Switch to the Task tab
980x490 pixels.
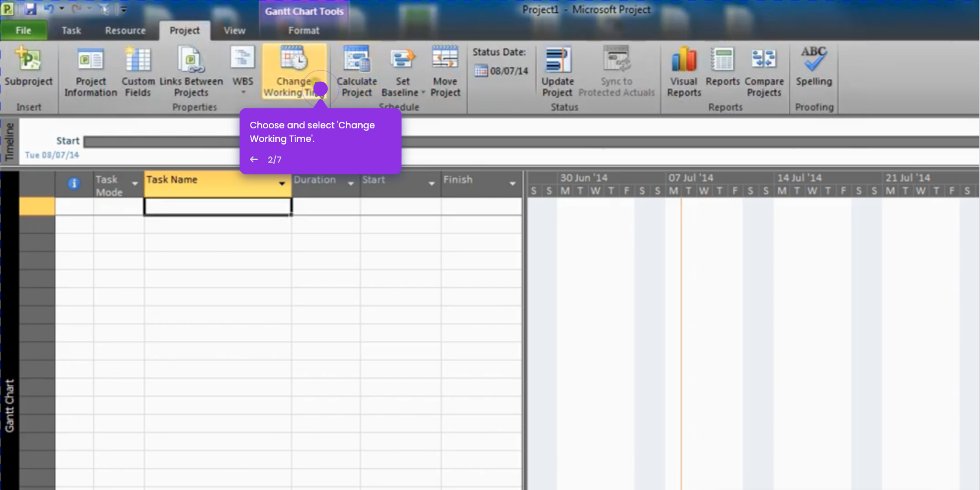[x=71, y=30]
